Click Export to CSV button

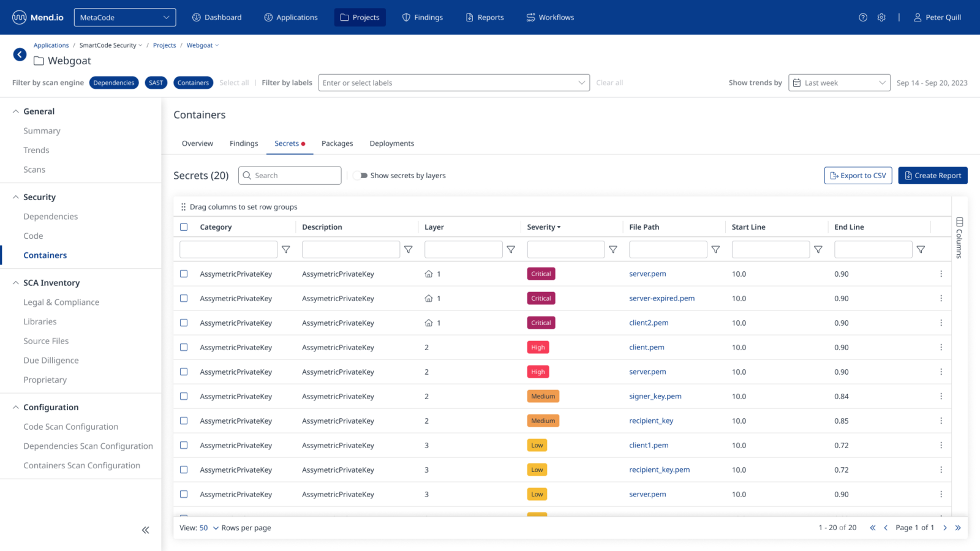pyautogui.click(x=858, y=176)
